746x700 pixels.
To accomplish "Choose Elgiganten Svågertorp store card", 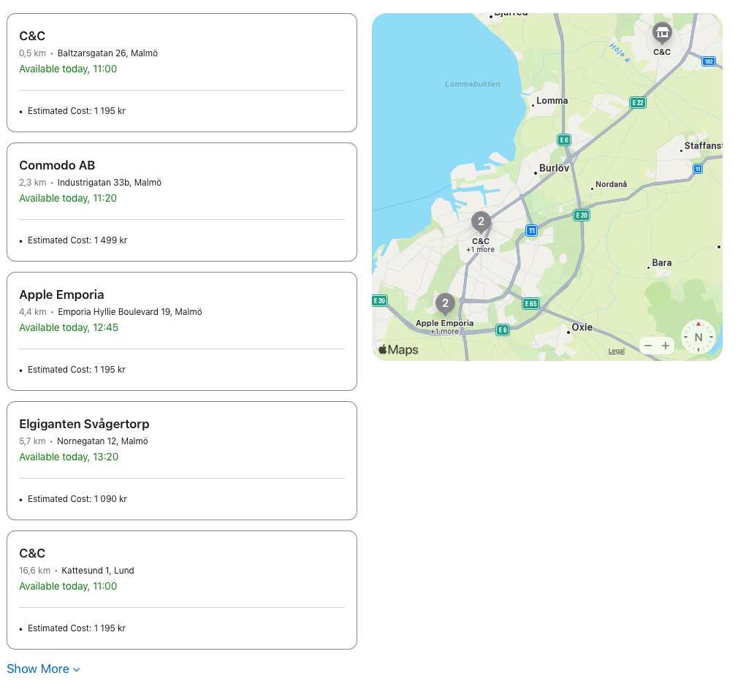I will pos(182,461).
